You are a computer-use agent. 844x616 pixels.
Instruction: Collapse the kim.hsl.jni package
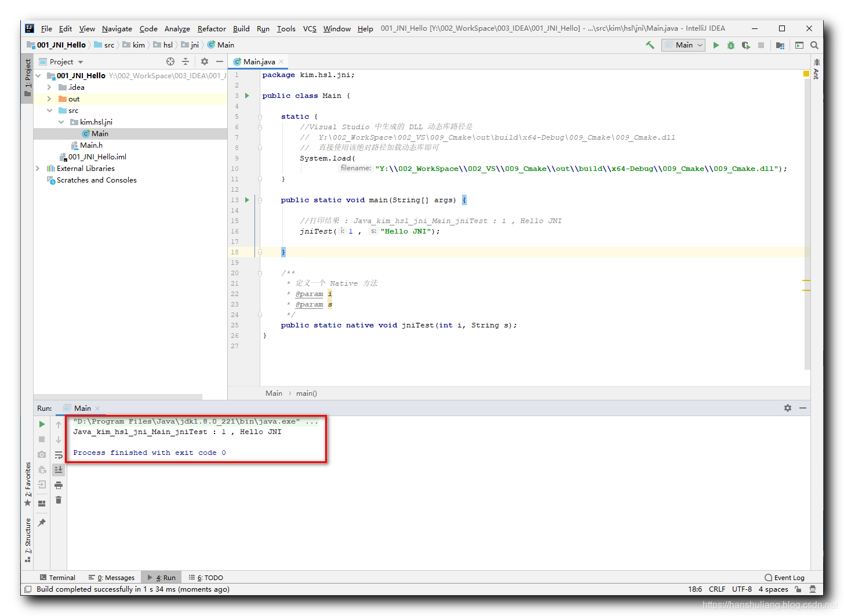61,122
